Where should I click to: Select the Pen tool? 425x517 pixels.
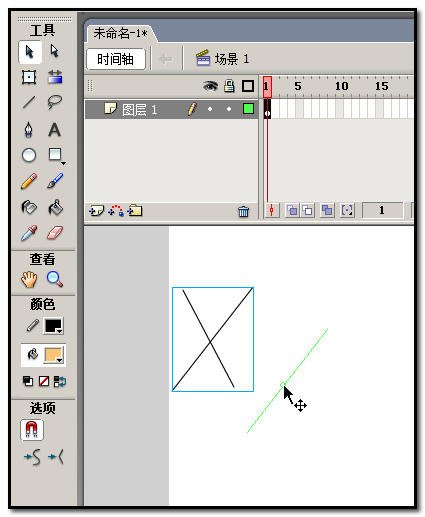point(29,129)
